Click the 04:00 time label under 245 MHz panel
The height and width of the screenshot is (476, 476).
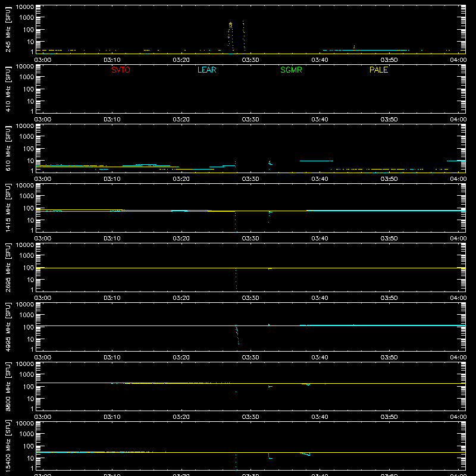(458, 60)
